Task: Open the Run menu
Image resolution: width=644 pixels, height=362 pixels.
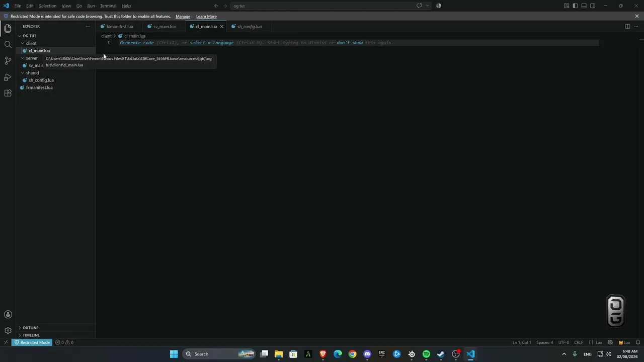Action: pyautogui.click(x=91, y=6)
